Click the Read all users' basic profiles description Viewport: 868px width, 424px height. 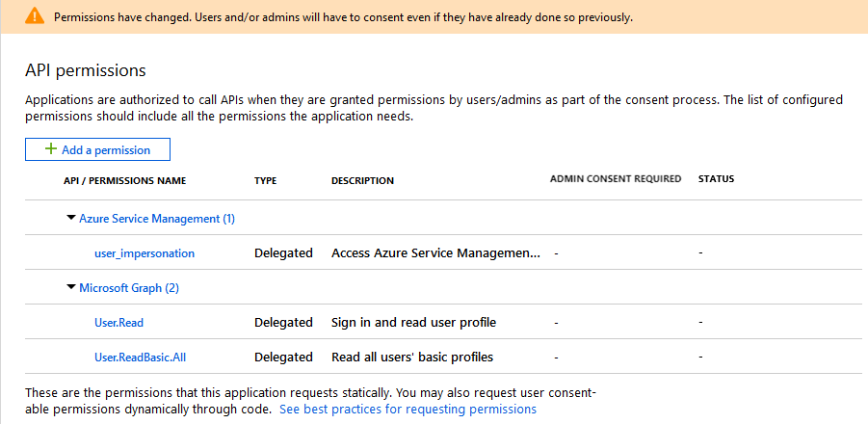point(411,358)
